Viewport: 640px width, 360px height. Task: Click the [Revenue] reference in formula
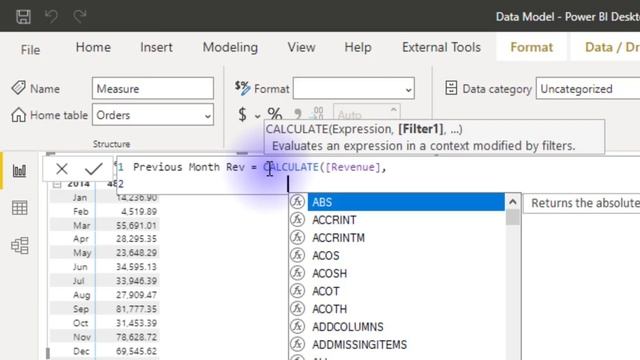point(353,167)
